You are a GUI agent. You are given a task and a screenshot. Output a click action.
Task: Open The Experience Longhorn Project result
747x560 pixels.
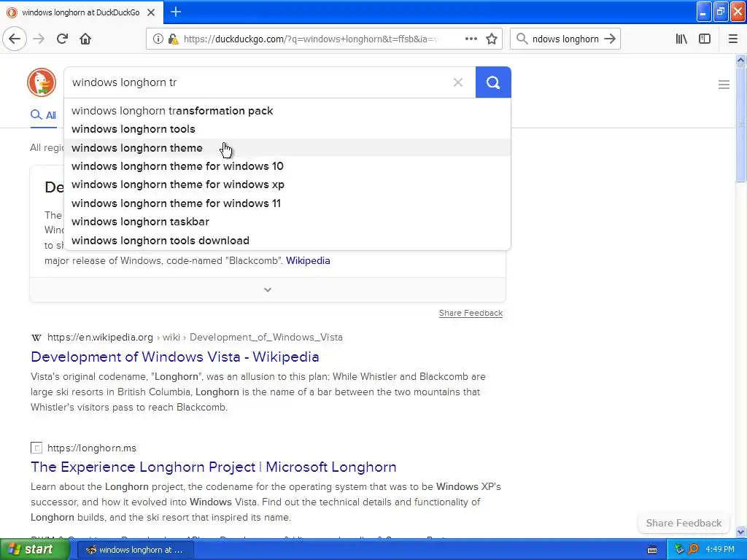(x=214, y=467)
